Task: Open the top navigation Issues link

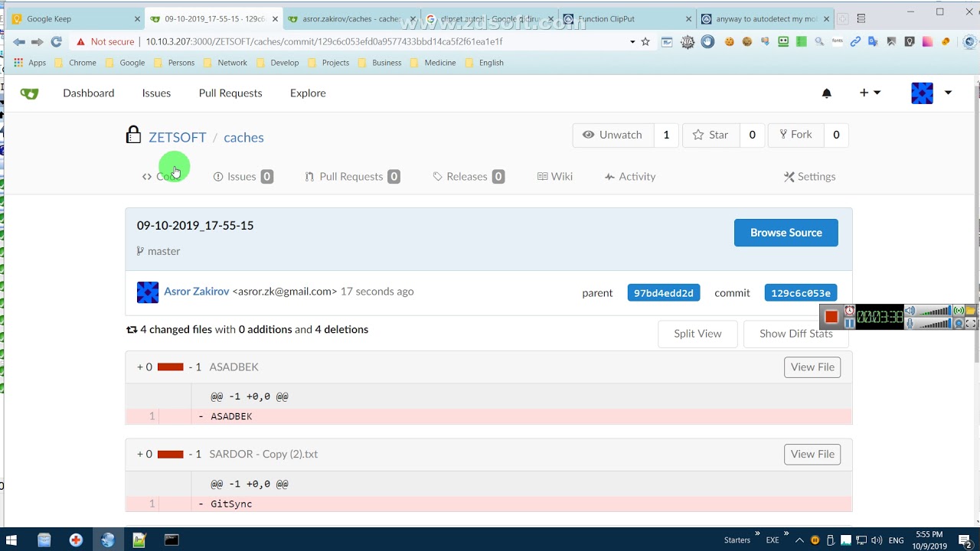Action: coord(156,93)
